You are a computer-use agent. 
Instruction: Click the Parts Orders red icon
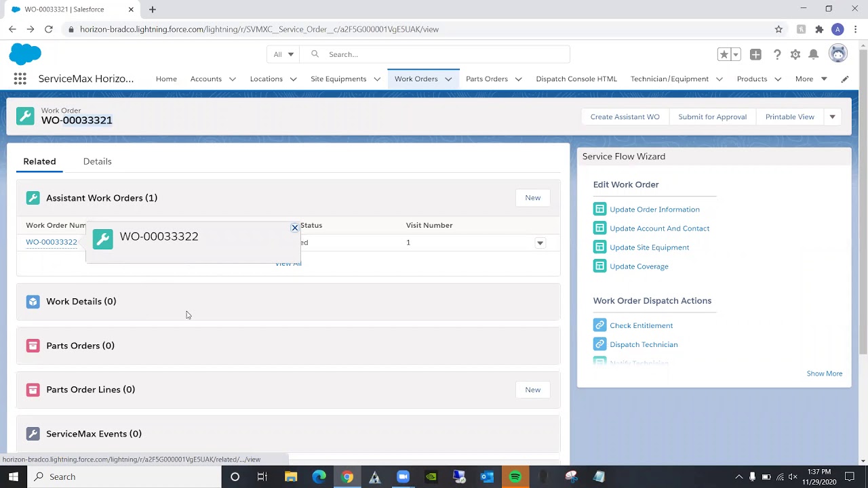[33, 346]
